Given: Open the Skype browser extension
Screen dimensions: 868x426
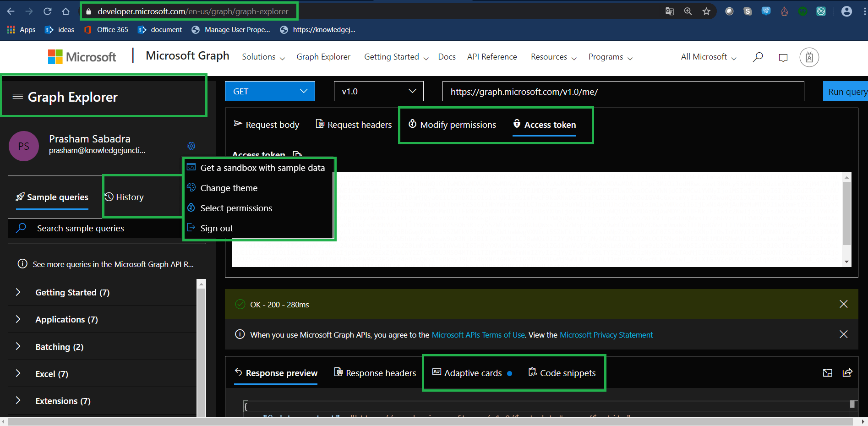Looking at the screenshot, I should 748,11.
